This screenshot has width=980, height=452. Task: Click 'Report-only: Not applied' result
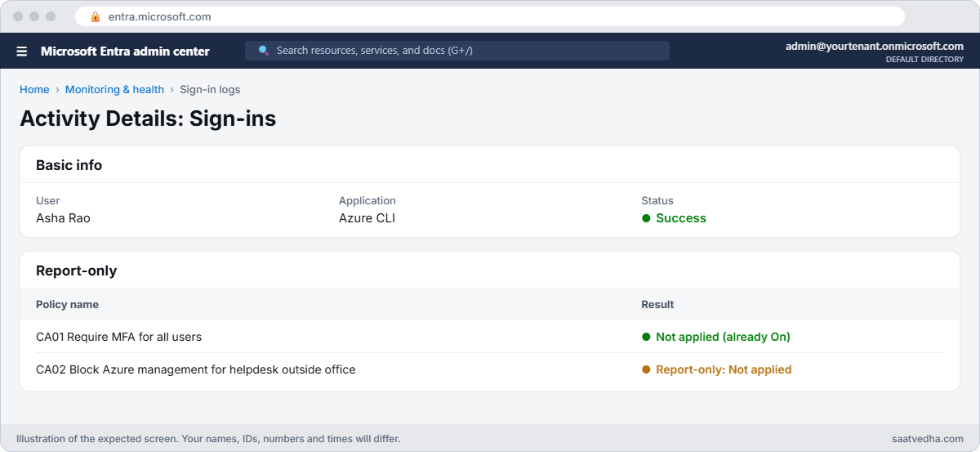pos(716,369)
